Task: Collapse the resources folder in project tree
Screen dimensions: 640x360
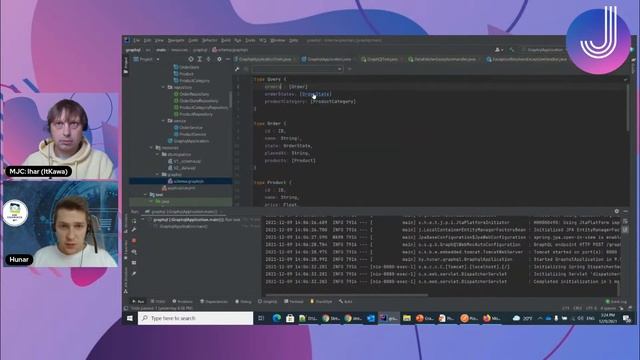Action: click(151, 148)
